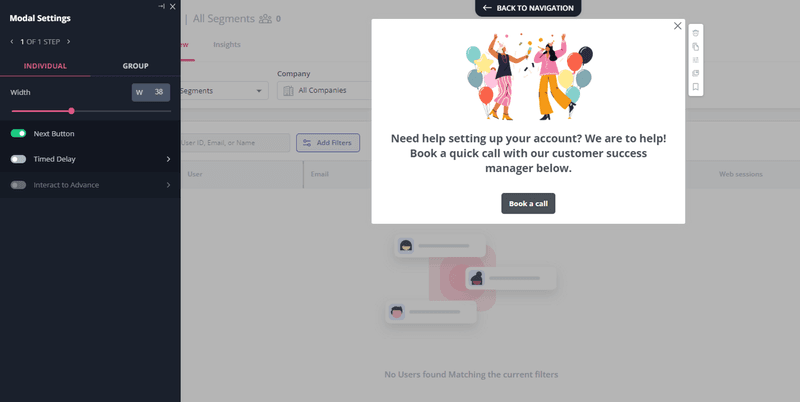The height and width of the screenshot is (402, 800).
Task: Disable the Next Button toggle
Action: 18,133
